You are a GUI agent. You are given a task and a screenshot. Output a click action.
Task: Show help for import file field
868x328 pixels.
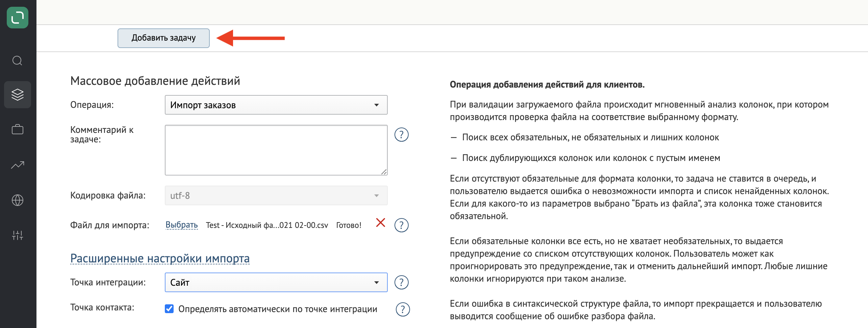pyautogui.click(x=402, y=225)
